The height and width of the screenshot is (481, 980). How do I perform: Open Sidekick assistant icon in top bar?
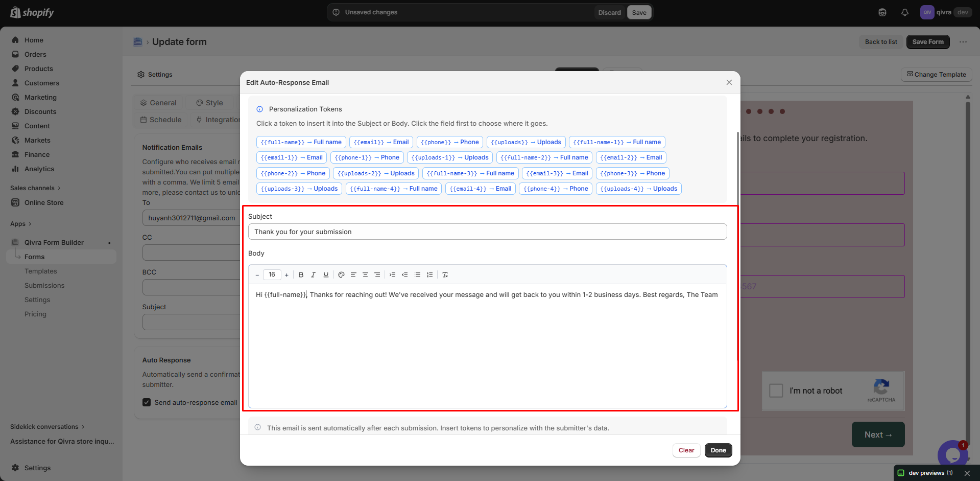(882, 12)
